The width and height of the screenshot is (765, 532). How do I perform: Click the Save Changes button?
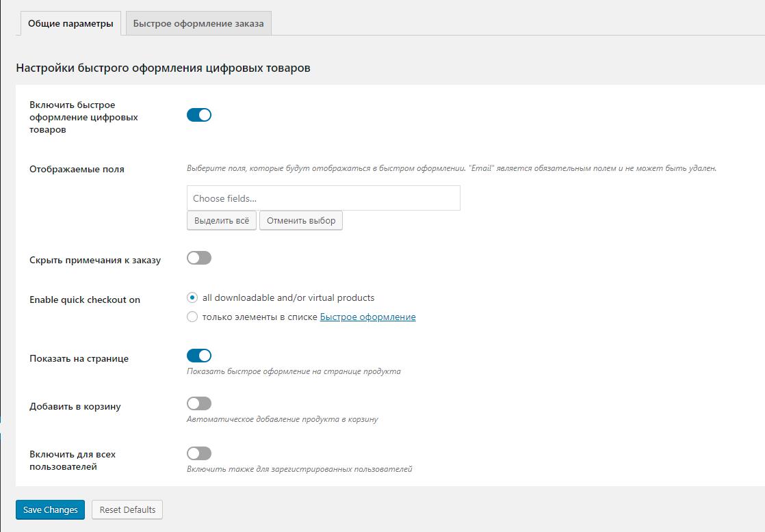click(50, 509)
